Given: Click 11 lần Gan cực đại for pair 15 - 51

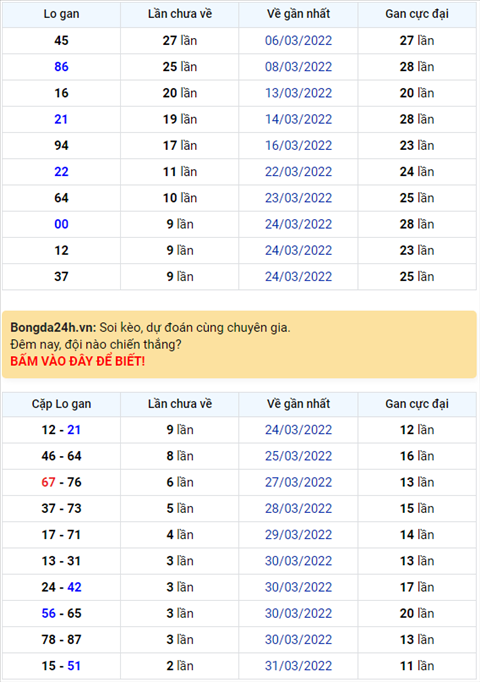Looking at the screenshot, I should pos(417,666).
